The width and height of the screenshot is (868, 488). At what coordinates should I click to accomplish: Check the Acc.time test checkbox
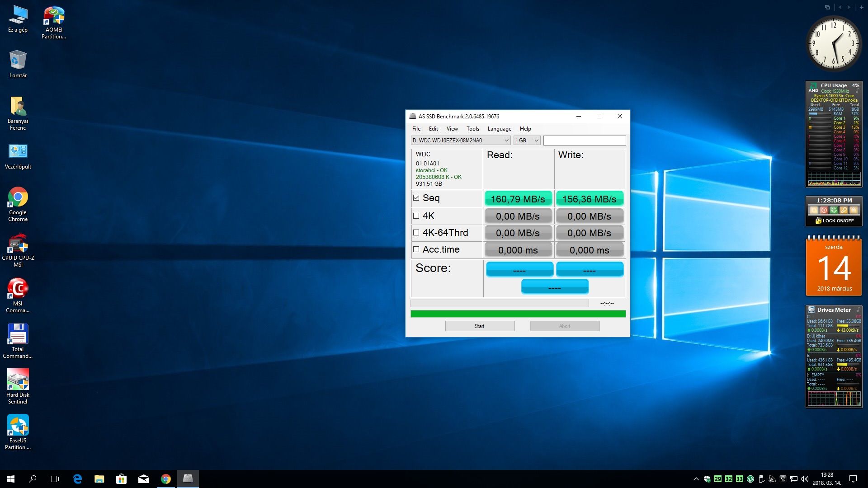click(416, 249)
